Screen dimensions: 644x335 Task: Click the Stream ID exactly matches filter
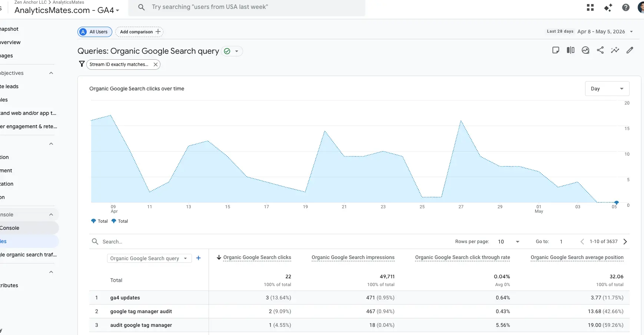pyautogui.click(x=119, y=64)
